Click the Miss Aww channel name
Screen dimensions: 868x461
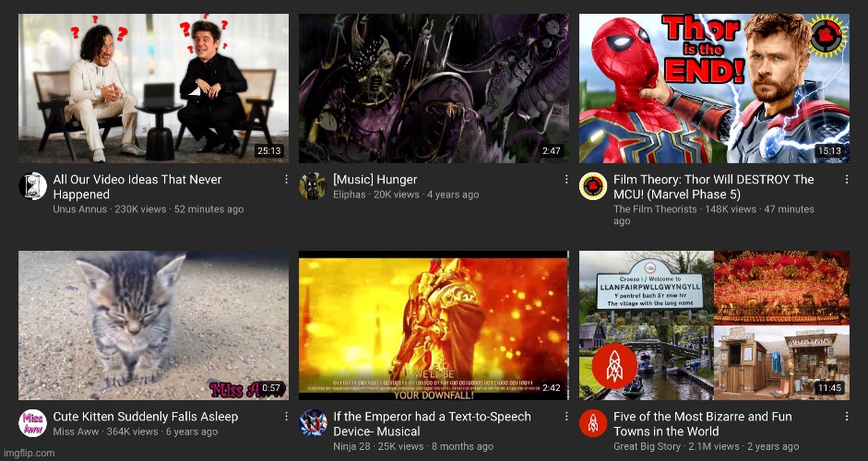76,431
